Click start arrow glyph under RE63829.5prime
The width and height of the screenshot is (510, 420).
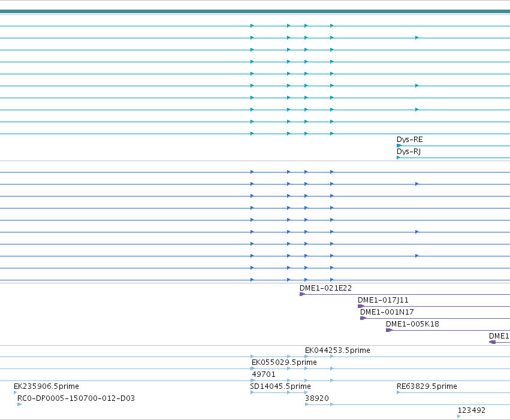[399, 392]
